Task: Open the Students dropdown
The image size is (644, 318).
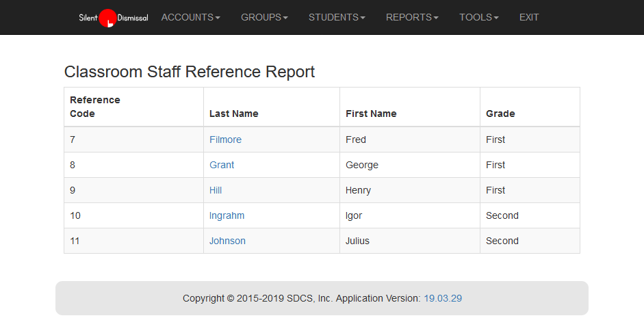Action: [337, 18]
